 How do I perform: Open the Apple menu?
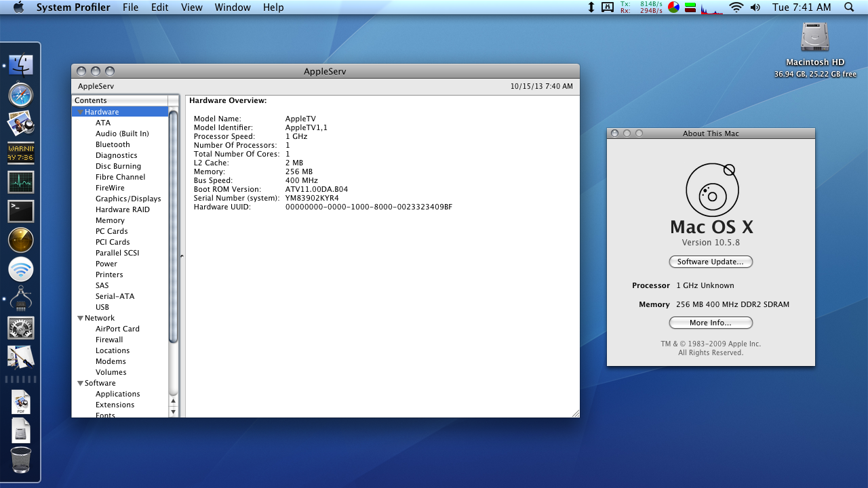(18, 7)
